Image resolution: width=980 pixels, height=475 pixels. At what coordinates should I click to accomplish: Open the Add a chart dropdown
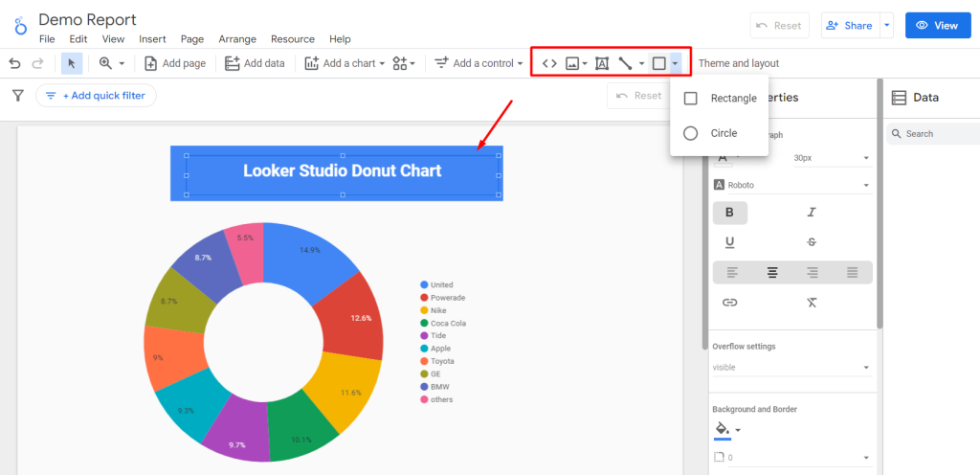[x=345, y=63]
